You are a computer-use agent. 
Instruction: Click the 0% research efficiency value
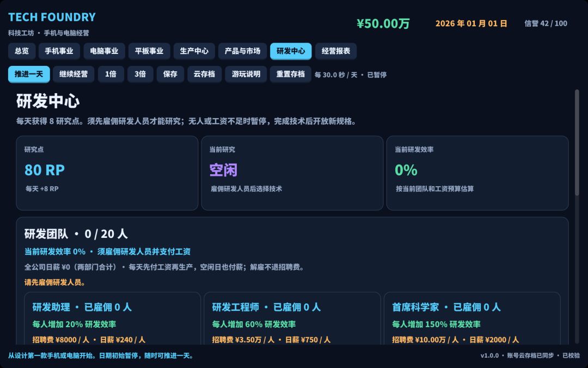[x=406, y=170]
